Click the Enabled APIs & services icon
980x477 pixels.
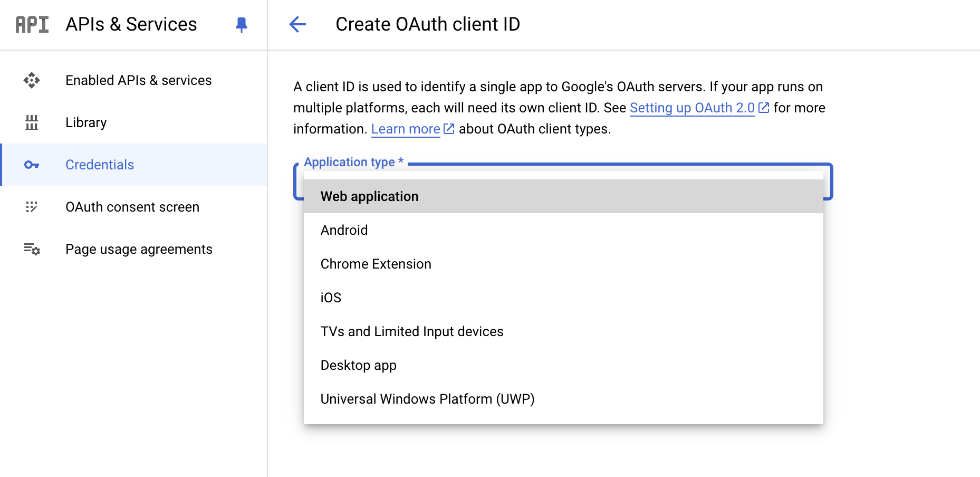[32, 80]
